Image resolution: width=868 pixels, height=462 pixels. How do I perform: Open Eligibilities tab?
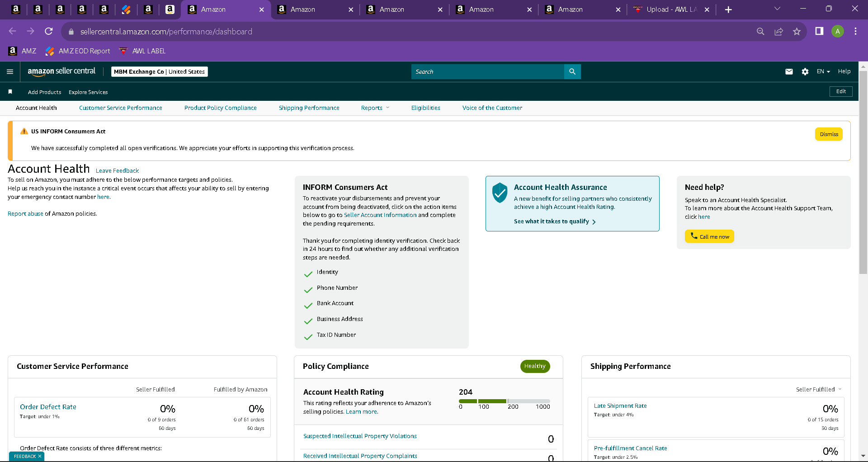tap(426, 108)
